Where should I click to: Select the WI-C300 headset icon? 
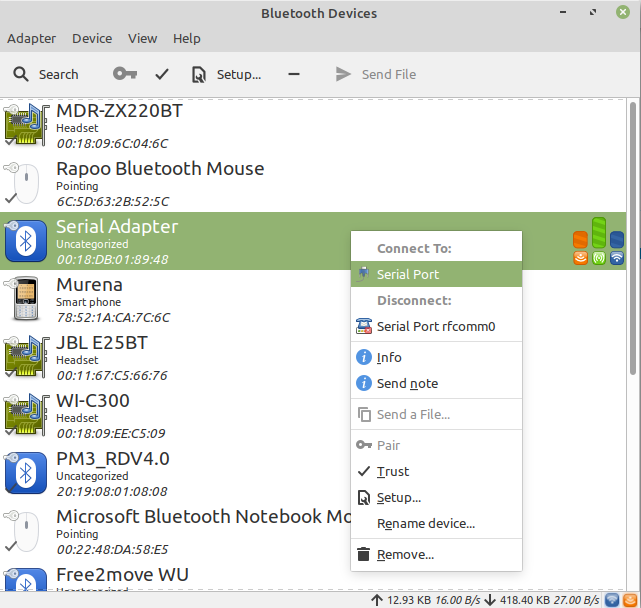pyautogui.click(x=26, y=415)
